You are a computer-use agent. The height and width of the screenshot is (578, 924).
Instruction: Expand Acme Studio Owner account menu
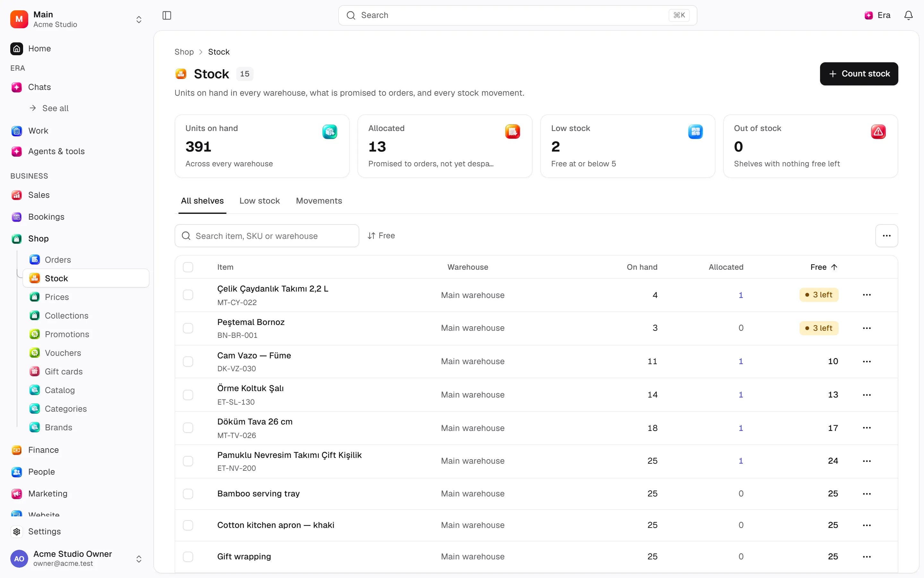139,558
